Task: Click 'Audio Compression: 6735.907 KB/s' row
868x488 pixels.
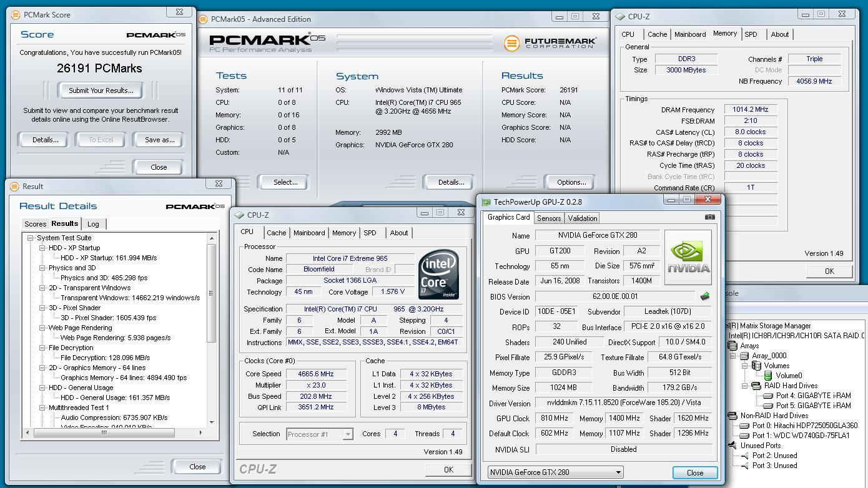Action: [x=114, y=417]
